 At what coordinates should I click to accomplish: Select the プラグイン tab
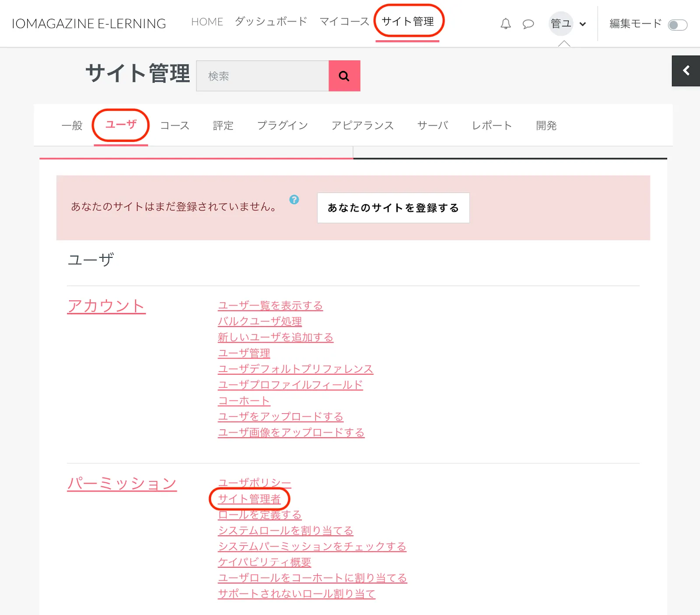[x=282, y=126]
